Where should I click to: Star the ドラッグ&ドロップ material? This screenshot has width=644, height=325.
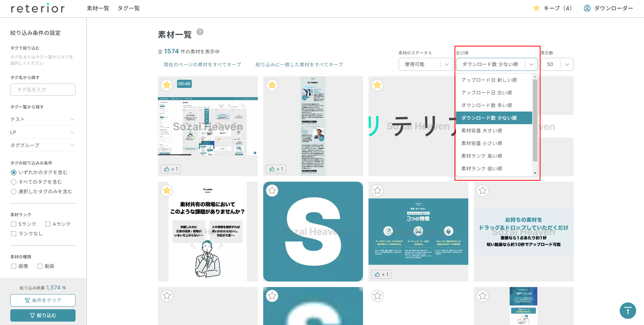pos(483,190)
